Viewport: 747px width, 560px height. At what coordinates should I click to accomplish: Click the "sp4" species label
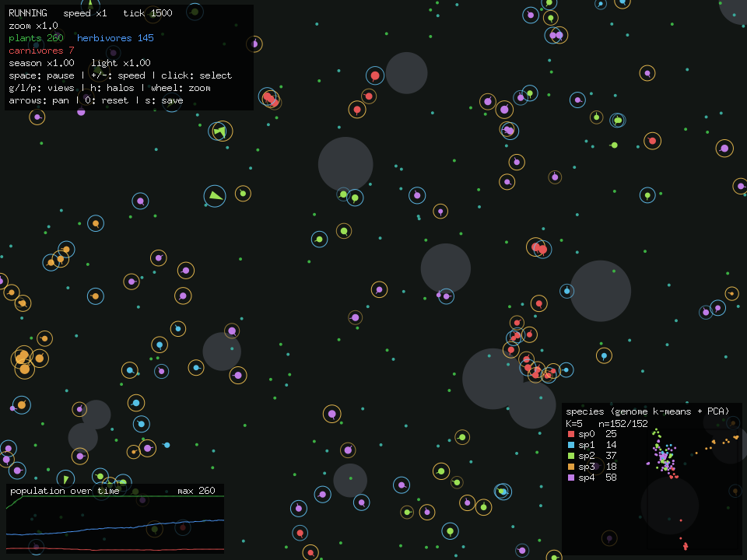click(x=587, y=478)
